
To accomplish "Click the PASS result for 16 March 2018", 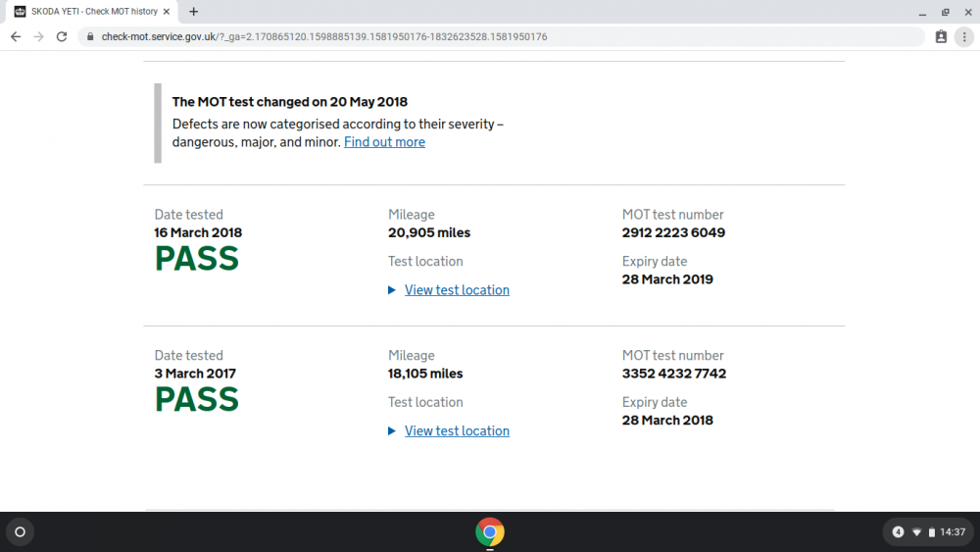I will 197,258.
